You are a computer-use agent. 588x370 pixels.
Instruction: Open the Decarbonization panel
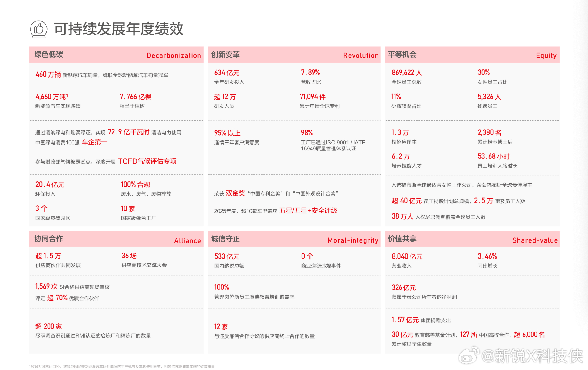117,136
